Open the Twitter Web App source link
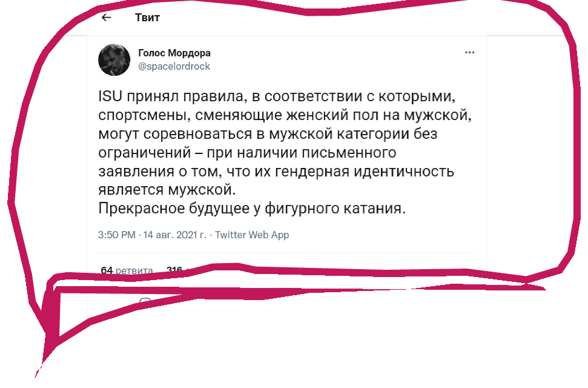Viewport: 588px width, 388px height. (x=252, y=235)
